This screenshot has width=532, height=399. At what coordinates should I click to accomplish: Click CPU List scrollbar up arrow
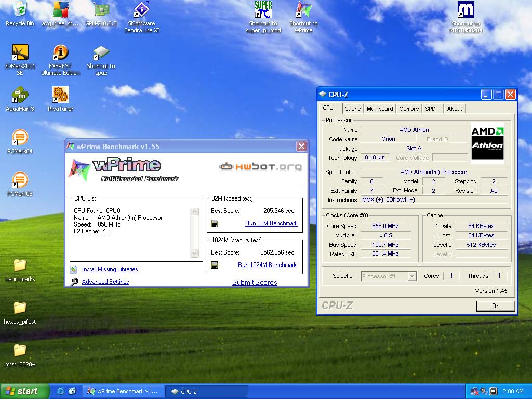pyautogui.click(x=194, y=212)
